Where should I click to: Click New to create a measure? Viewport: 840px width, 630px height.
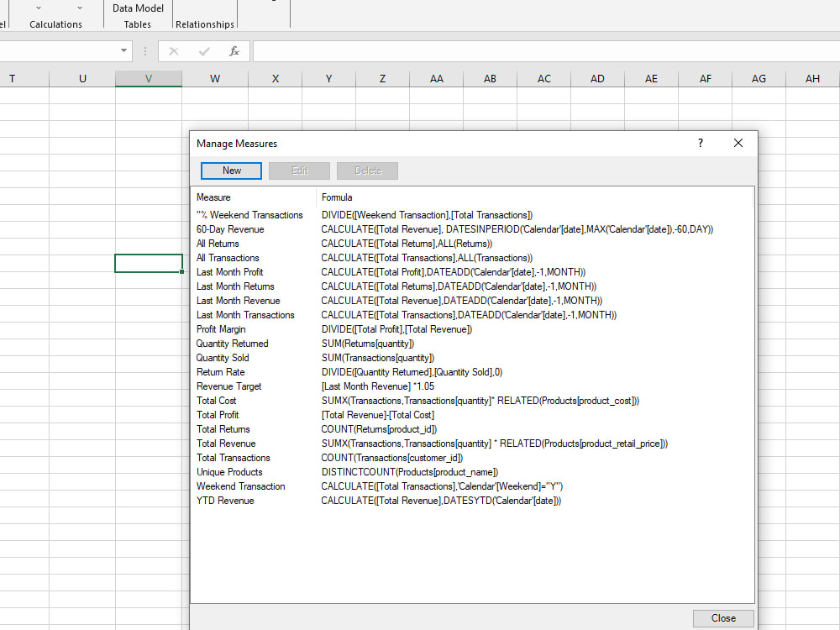(x=231, y=171)
